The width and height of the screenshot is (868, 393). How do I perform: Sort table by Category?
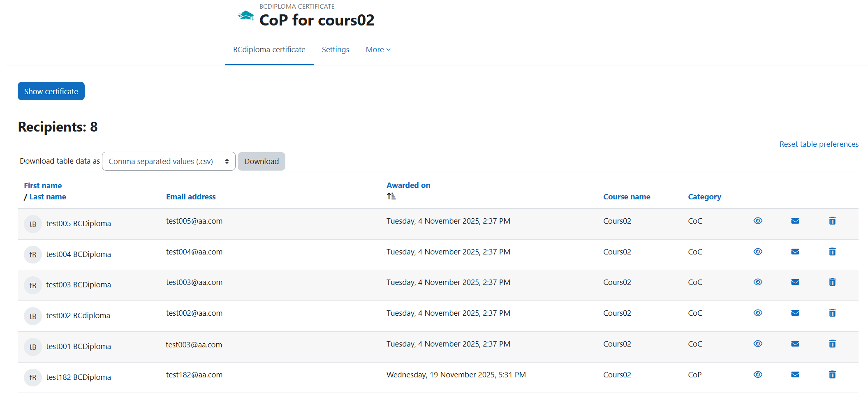(x=704, y=196)
